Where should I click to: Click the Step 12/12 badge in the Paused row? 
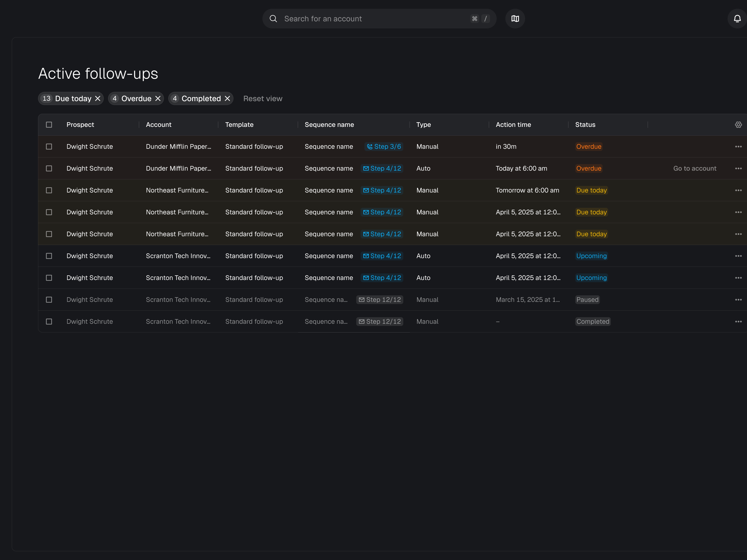(x=380, y=300)
